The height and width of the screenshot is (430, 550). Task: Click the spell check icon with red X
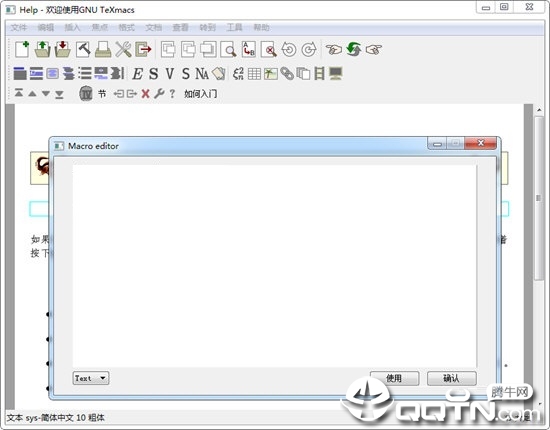(269, 49)
